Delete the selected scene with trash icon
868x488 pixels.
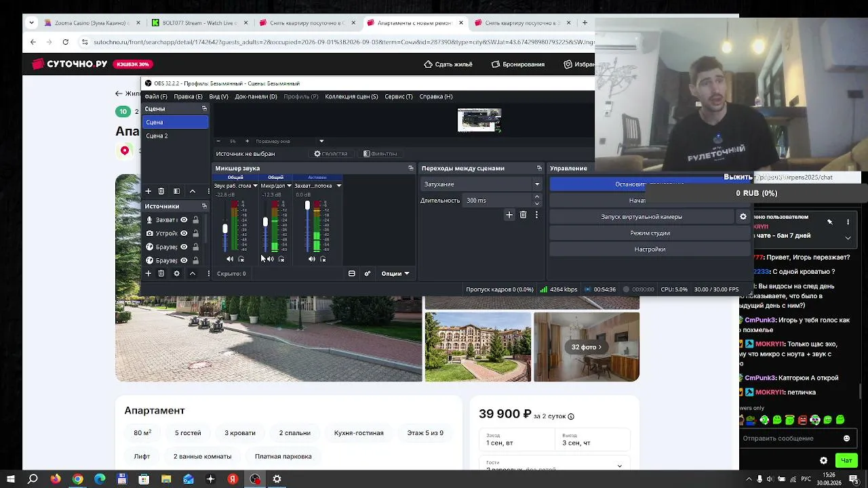pos(161,191)
